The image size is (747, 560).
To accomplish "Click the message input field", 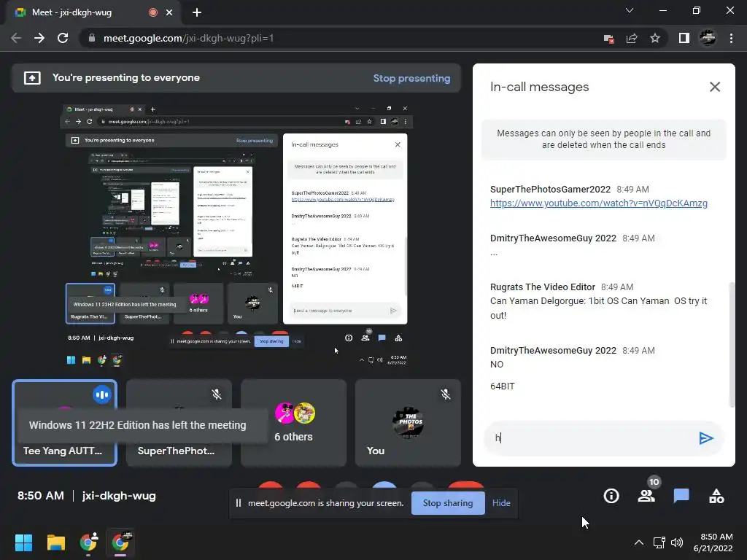I will click(x=591, y=438).
